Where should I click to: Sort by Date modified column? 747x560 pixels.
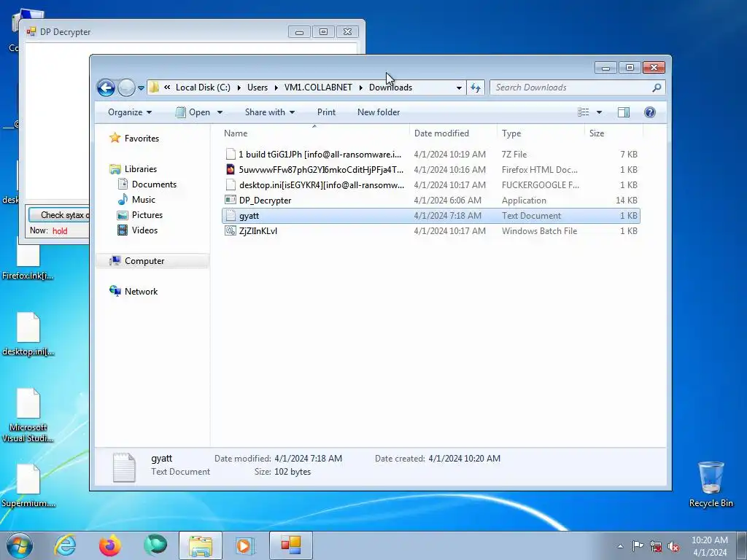tap(453, 133)
